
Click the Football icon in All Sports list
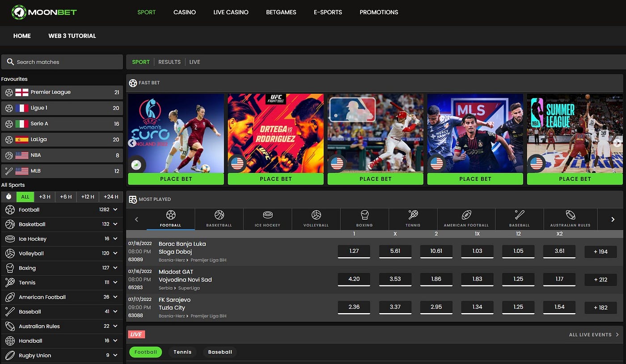pyautogui.click(x=10, y=209)
